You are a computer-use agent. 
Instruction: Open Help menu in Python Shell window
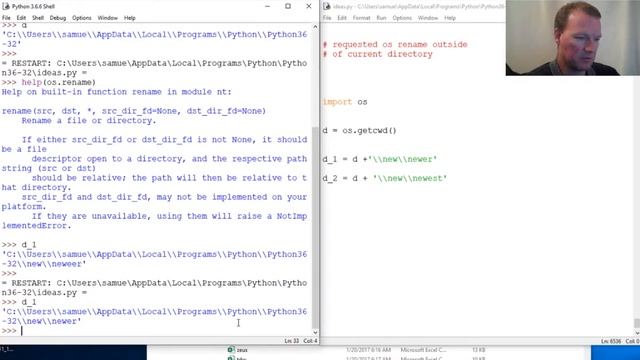tap(129, 18)
